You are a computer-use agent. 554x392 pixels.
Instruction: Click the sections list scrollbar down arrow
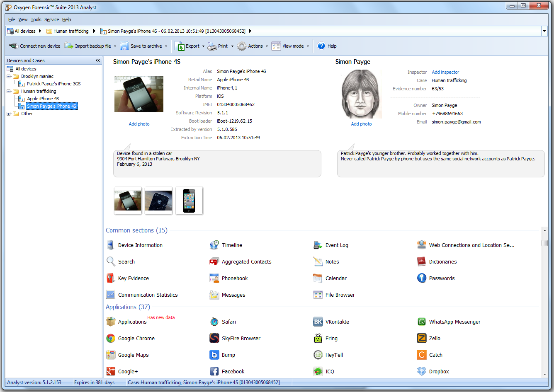pyautogui.click(x=545, y=374)
